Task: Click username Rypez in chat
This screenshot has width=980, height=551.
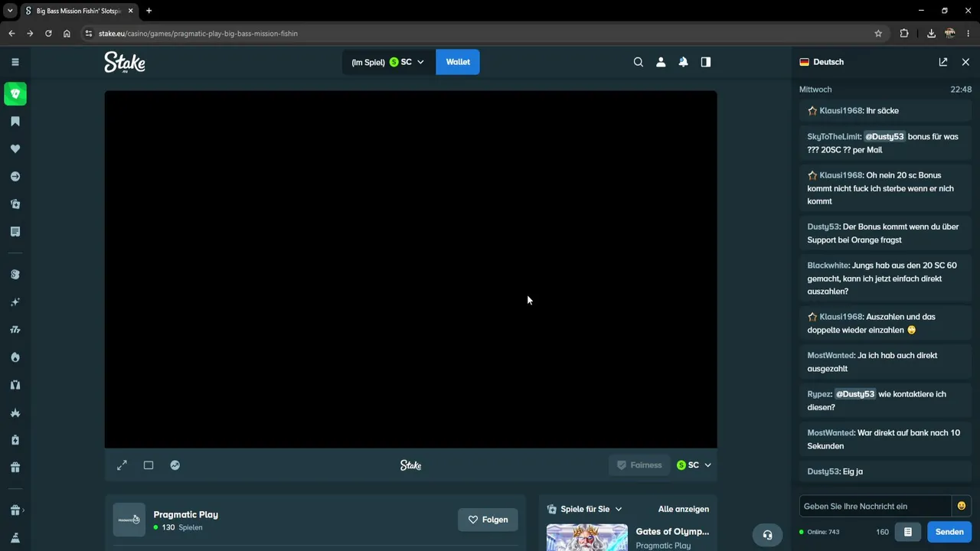Action: pos(819,394)
